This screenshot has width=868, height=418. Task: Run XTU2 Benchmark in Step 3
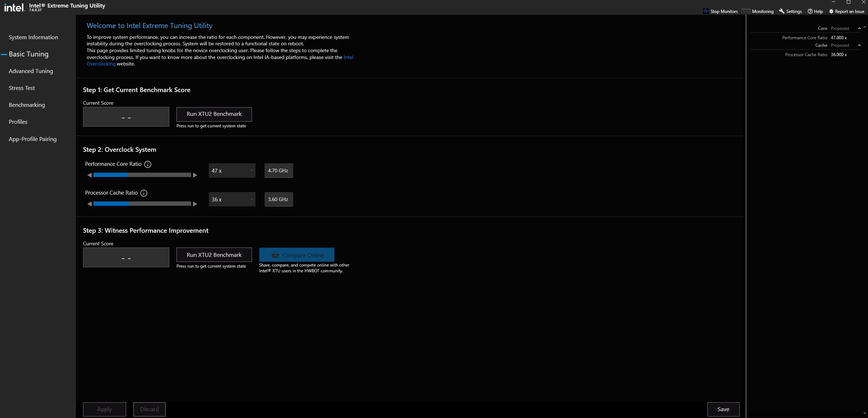[x=214, y=255]
